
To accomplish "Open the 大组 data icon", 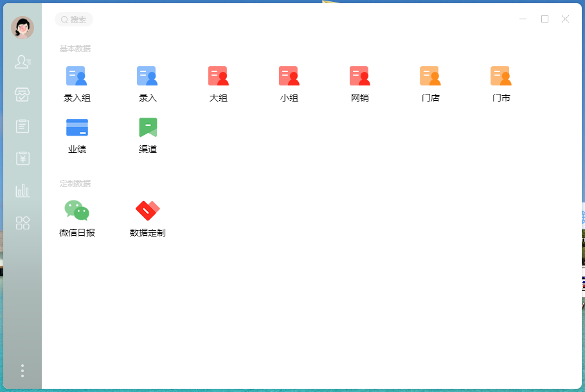I will 219,76.
